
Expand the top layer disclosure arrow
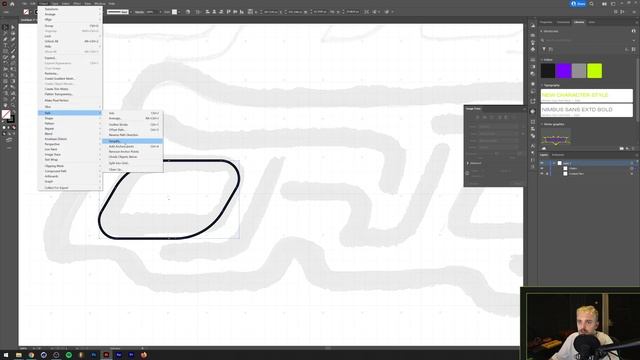(554, 163)
